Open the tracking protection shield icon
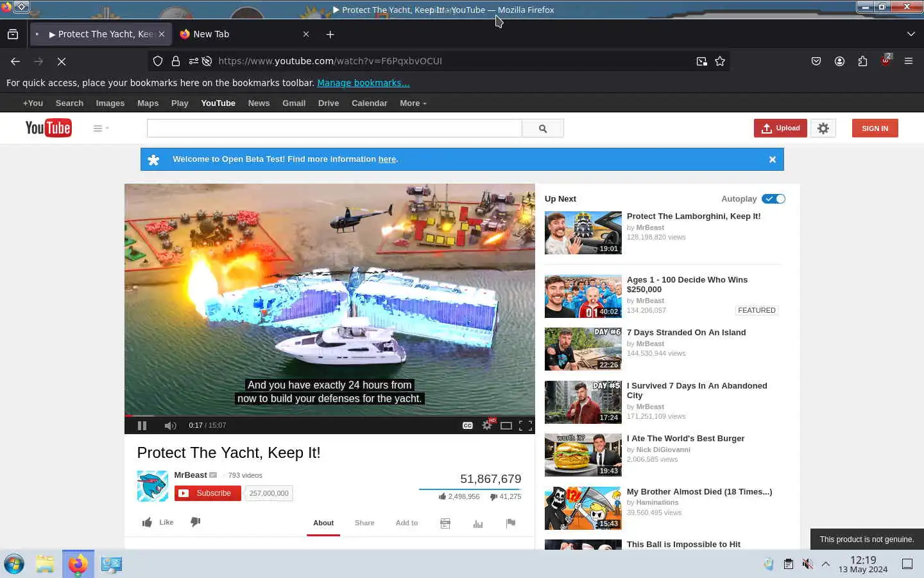This screenshot has height=578, width=924. tap(158, 61)
